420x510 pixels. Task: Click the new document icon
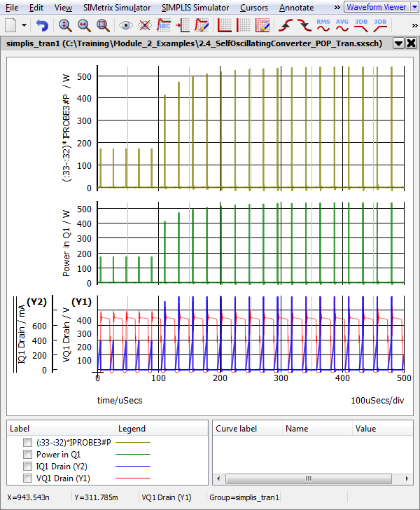pos(11,25)
